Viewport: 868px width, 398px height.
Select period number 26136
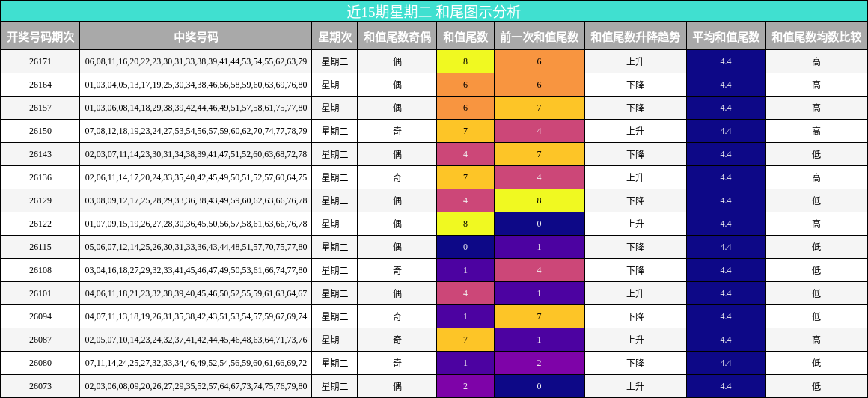click(x=40, y=178)
